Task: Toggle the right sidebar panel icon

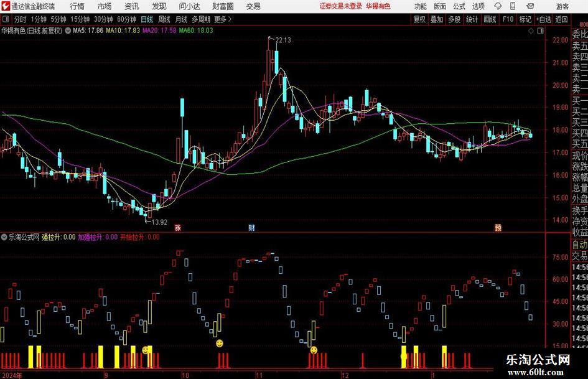Action: pos(540,31)
